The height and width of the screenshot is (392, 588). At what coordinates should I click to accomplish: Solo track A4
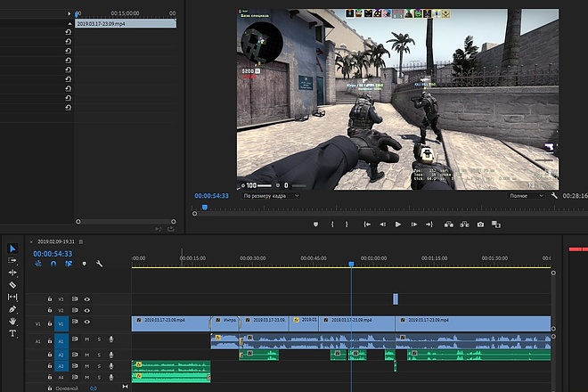coord(99,377)
